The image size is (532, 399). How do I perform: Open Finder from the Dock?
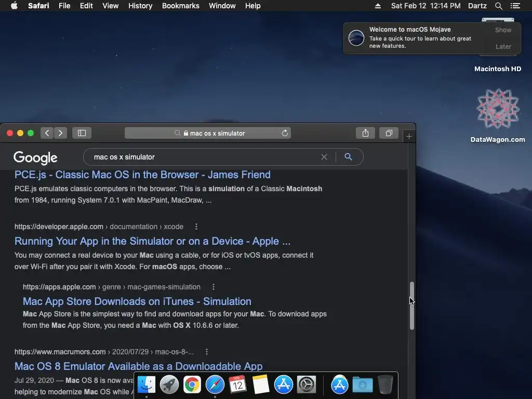click(147, 385)
